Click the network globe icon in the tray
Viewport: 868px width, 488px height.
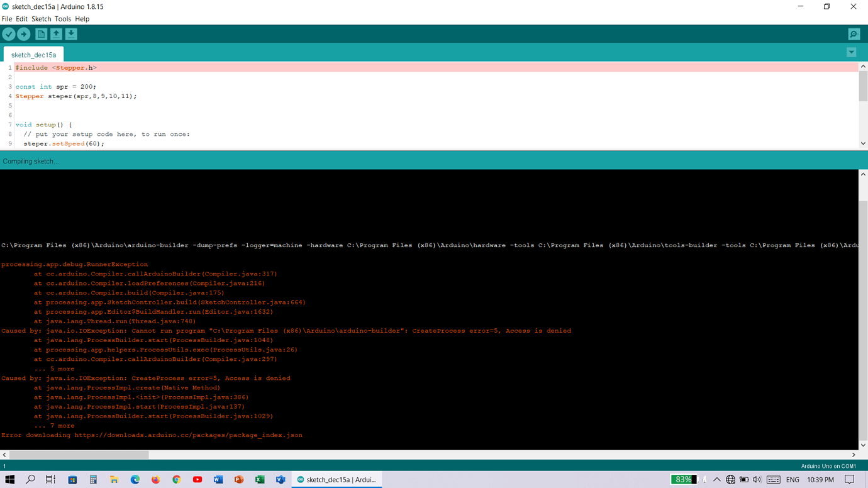coord(730,479)
